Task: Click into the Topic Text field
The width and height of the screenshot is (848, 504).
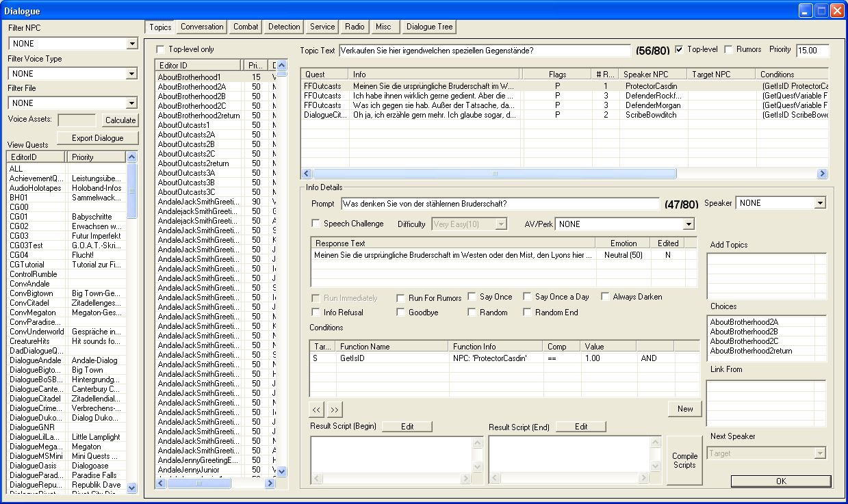Action: coord(485,51)
